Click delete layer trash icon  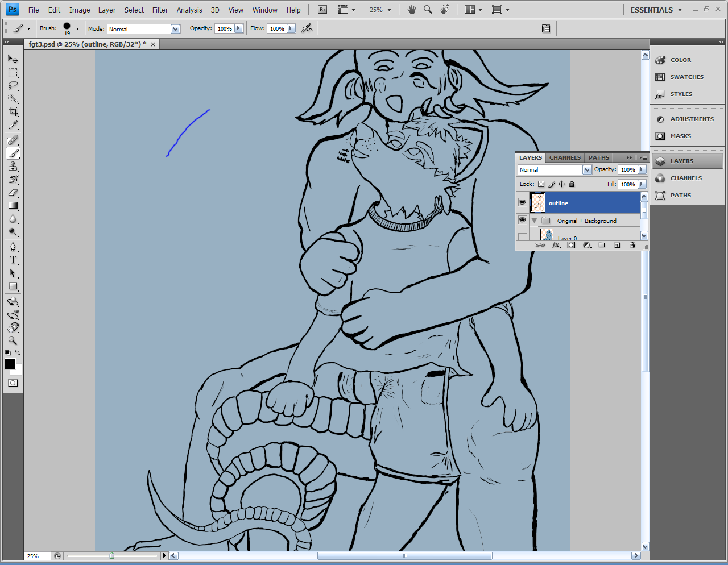click(632, 245)
